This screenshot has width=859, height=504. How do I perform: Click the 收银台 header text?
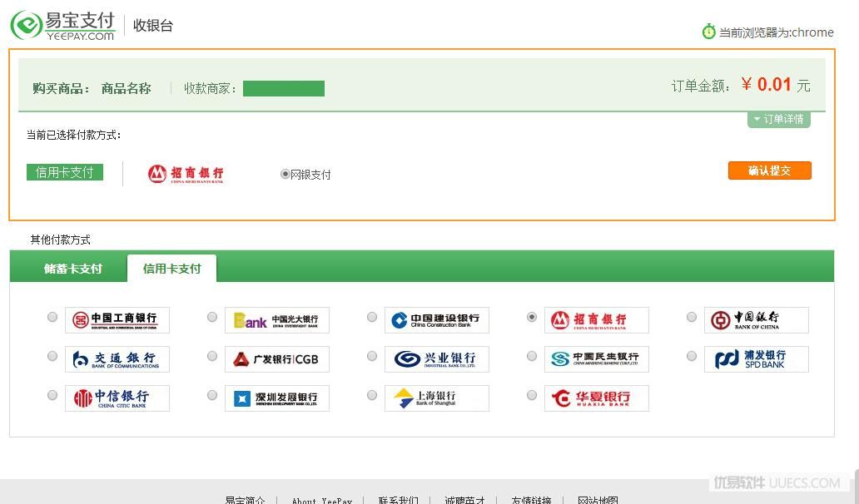[153, 25]
